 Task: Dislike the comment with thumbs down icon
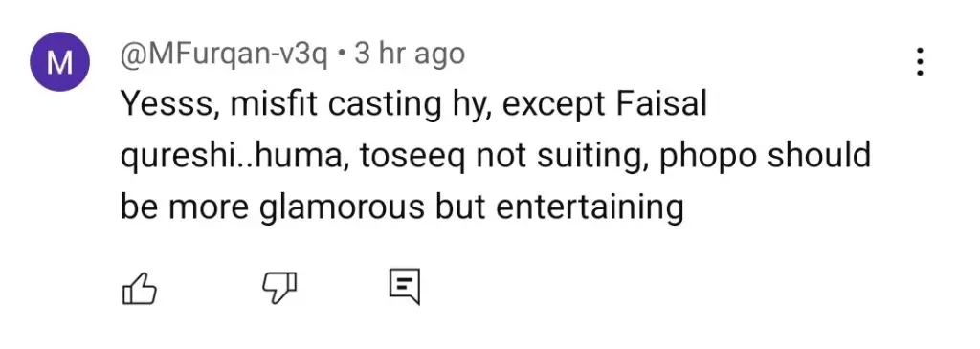pyautogui.click(x=278, y=289)
